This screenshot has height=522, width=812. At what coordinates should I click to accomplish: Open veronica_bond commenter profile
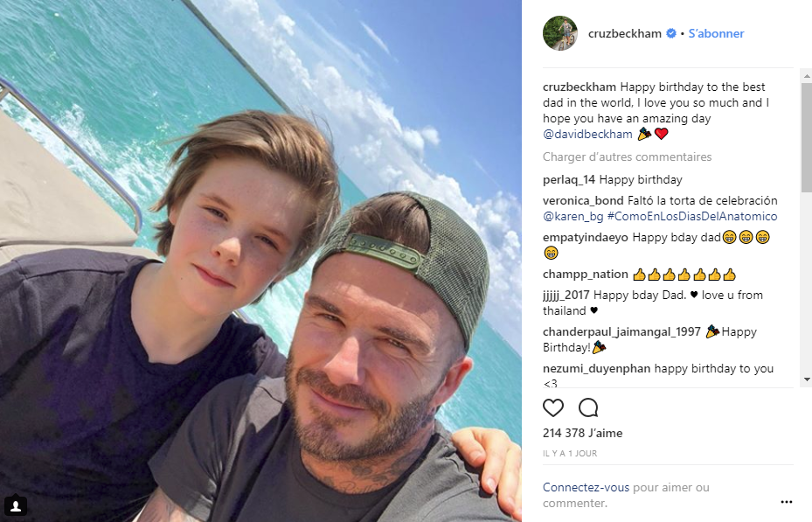pyautogui.click(x=583, y=200)
